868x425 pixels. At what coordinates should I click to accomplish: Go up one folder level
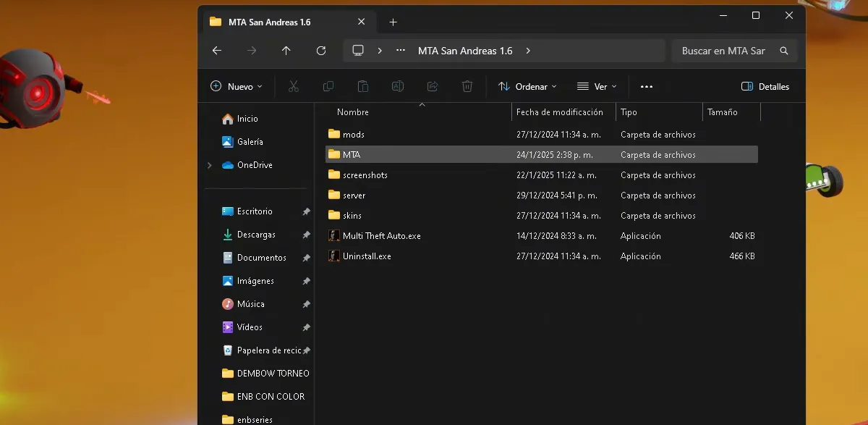point(286,51)
